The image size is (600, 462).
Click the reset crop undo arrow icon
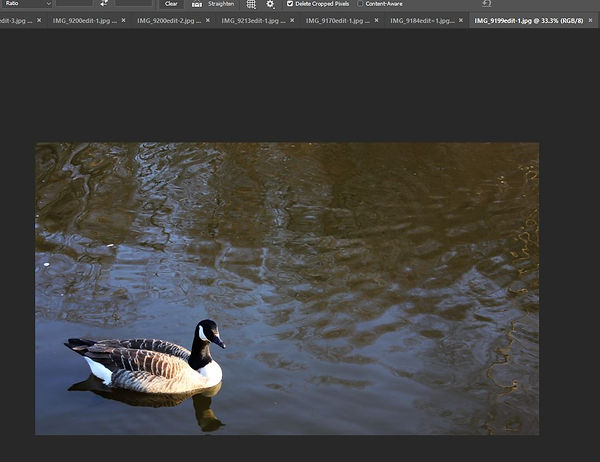(x=486, y=4)
